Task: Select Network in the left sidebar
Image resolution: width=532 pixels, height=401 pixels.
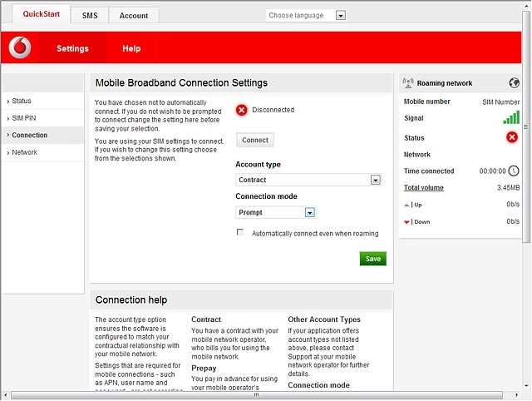Action: 42,152
